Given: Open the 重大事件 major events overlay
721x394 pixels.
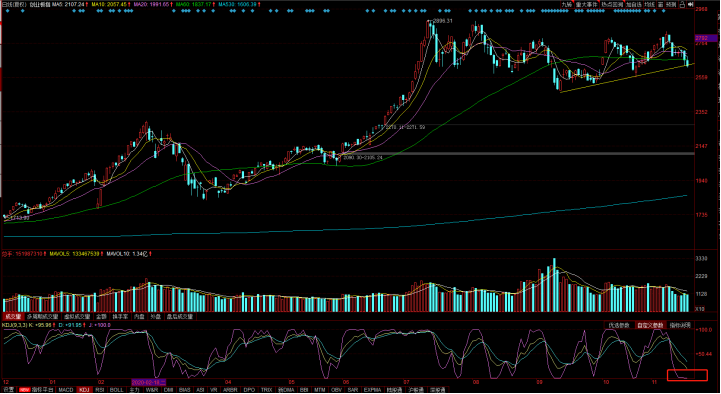Looking at the screenshot, I should tap(587, 4).
